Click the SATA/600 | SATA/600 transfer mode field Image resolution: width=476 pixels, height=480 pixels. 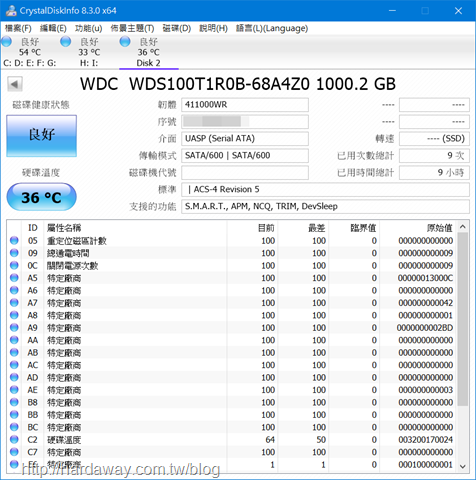(245, 156)
